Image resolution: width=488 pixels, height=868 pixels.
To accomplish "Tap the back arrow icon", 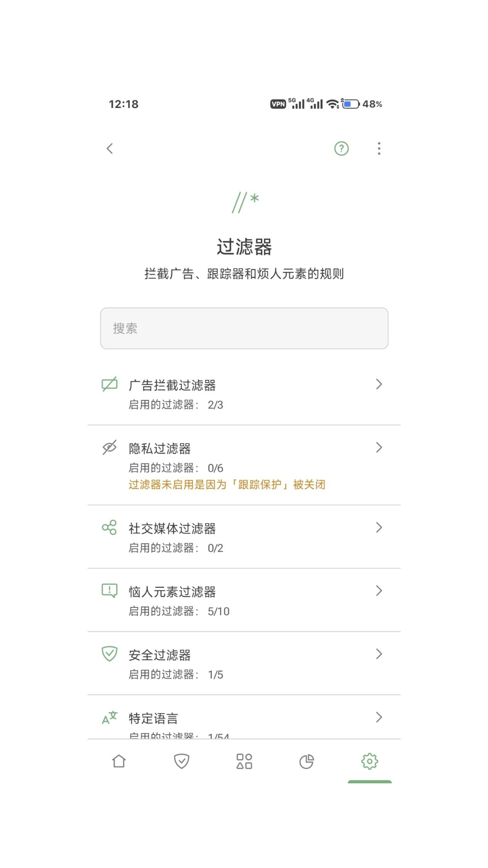I will 110,148.
